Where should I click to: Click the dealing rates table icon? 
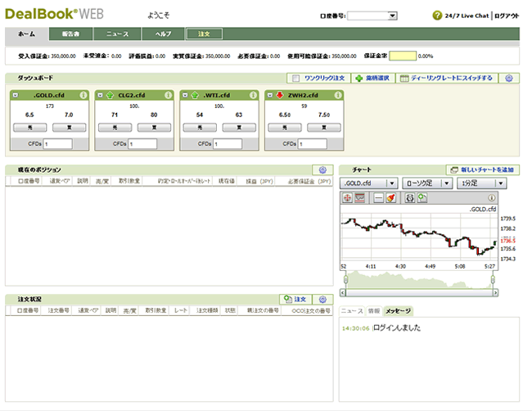(404, 79)
